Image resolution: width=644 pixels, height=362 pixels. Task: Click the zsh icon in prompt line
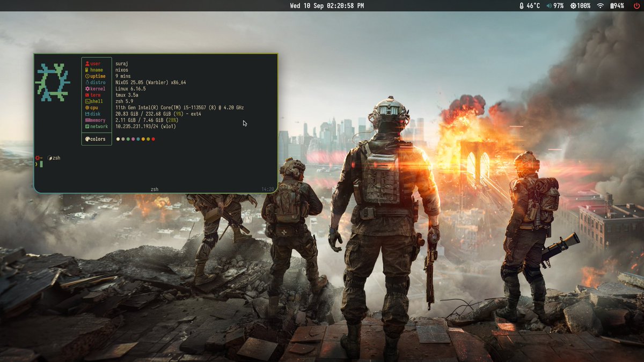click(49, 158)
